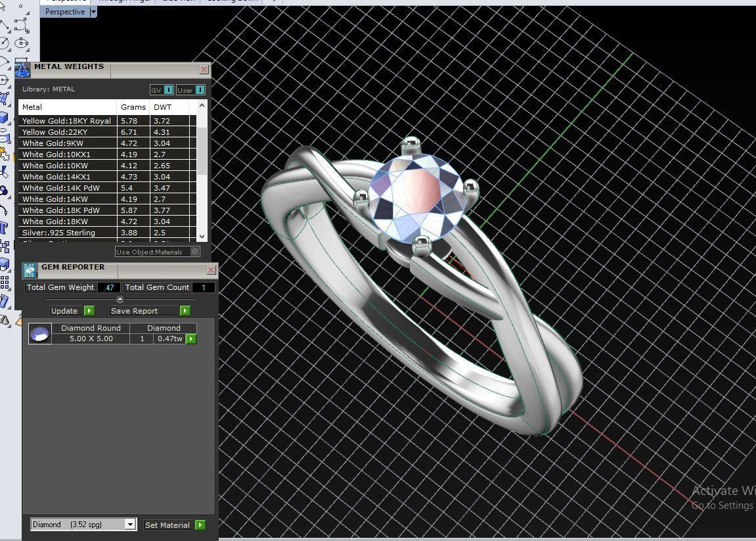Select the solid Box tool
This screenshot has width=756, height=541.
click(5, 117)
